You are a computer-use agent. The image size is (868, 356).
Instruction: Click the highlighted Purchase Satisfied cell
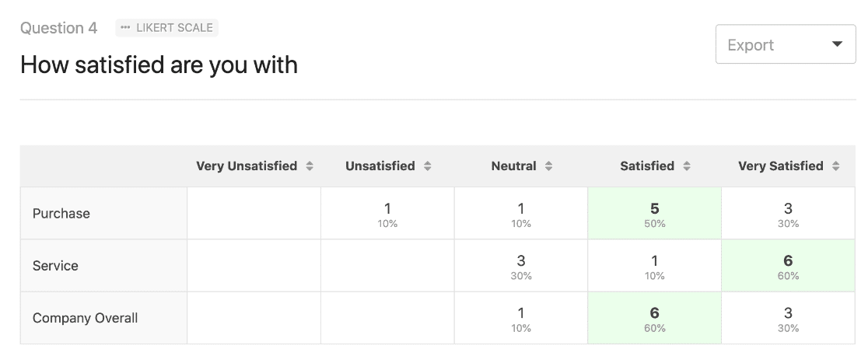654,214
